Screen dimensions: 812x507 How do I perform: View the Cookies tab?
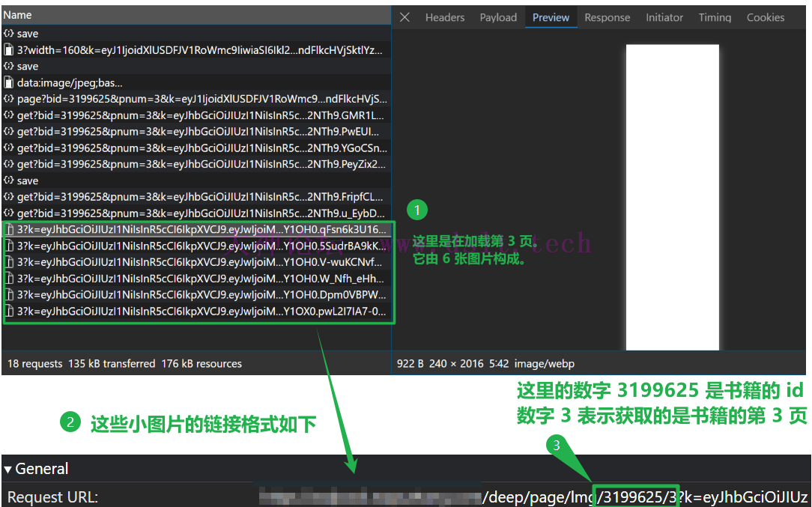(766, 17)
